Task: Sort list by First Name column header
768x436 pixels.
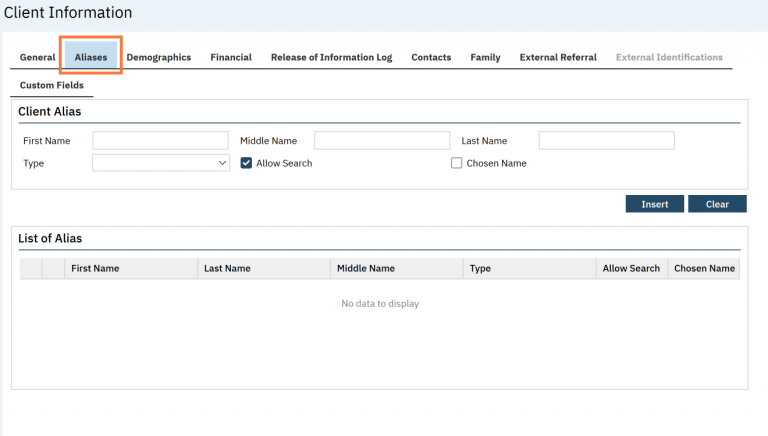Action: click(x=95, y=268)
